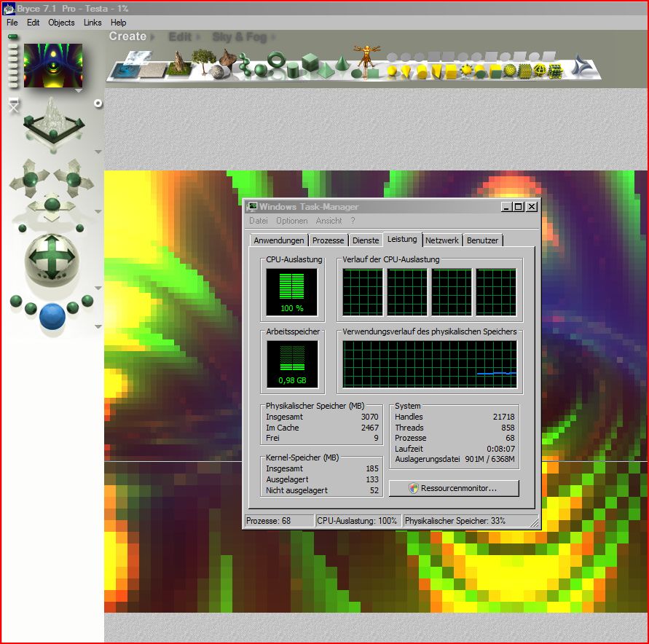Add the yellow cylinder light
This screenshot has width=649, height=644.
tap(422, 71)
